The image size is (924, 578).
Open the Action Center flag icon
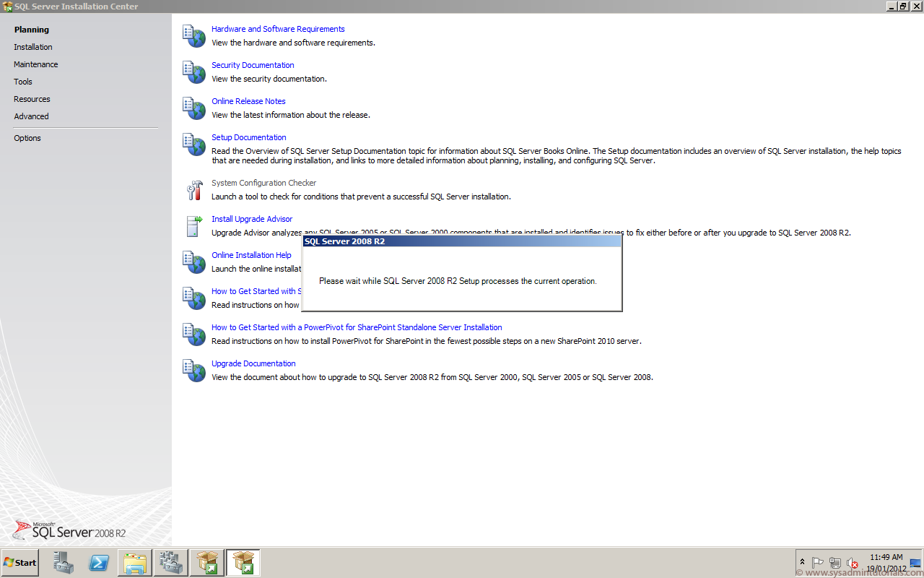pos(818,563)
